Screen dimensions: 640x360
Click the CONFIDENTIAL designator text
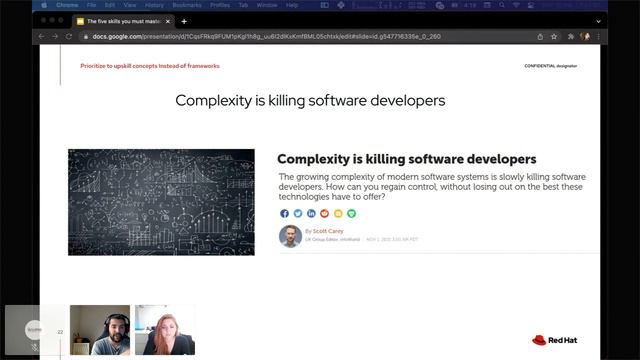551,66
